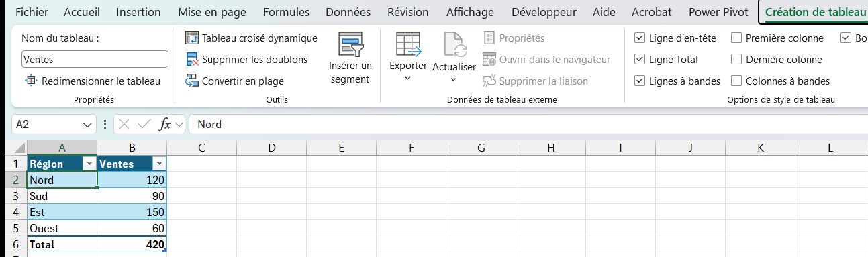Click Convertir en plage icon

(x=191, y=81)
